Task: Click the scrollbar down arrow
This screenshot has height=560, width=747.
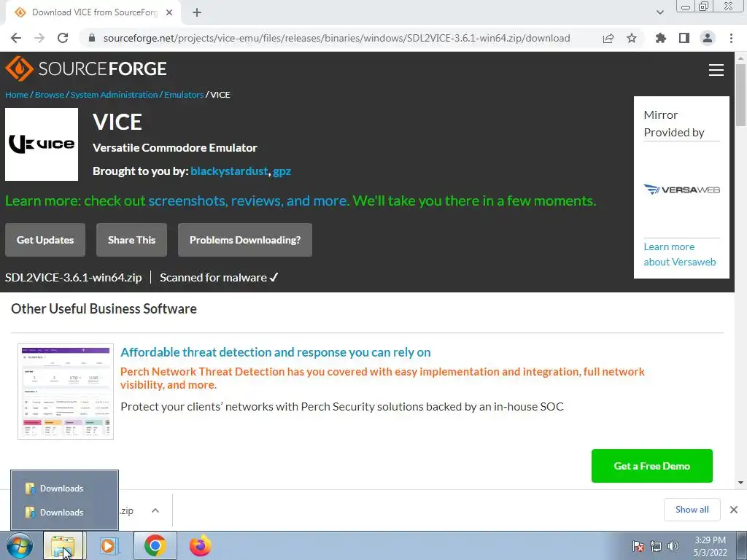Action: click(740, 483)
